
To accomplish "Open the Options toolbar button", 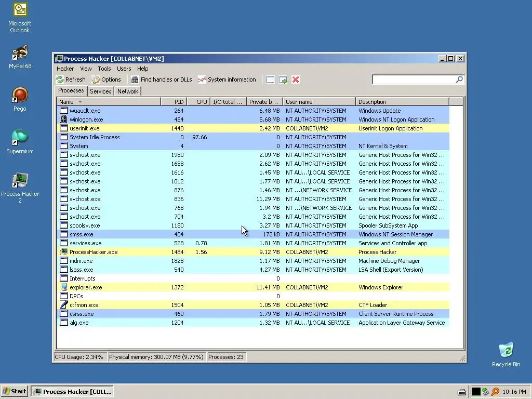I will (x=107, y=79).
